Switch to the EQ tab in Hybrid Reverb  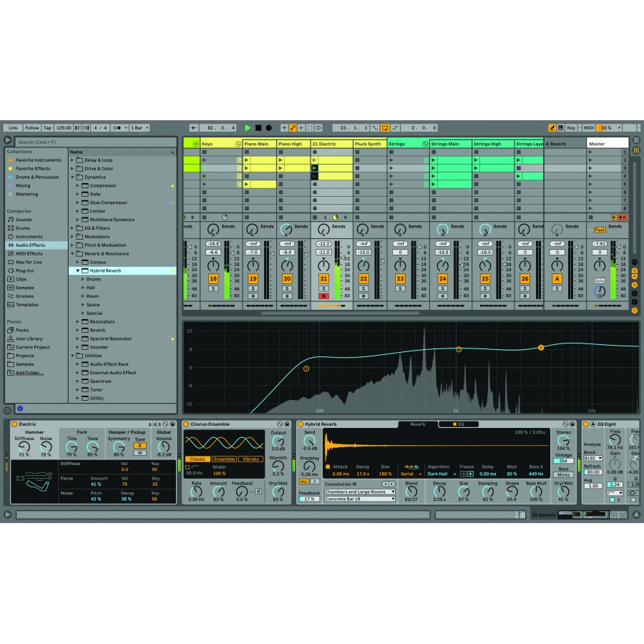tap(459, 424)
